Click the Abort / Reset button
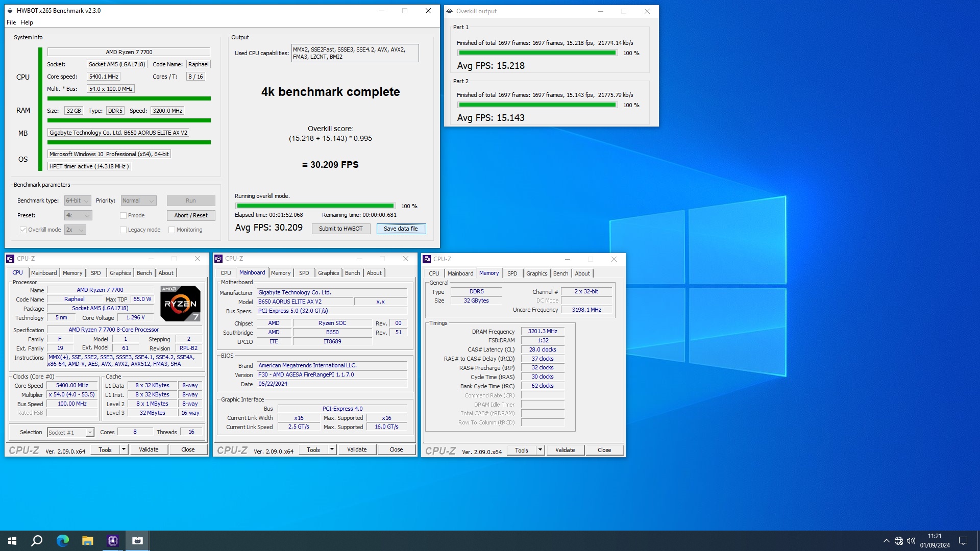The height and width of the screenshot is (551, 980). [191, 215]
